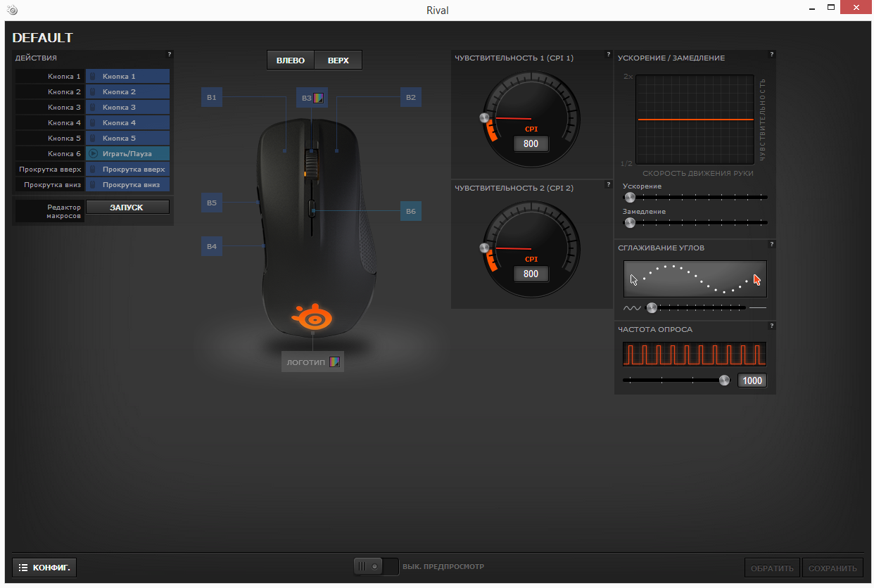Open assignment for Кнопка 4

click(128, 122)
